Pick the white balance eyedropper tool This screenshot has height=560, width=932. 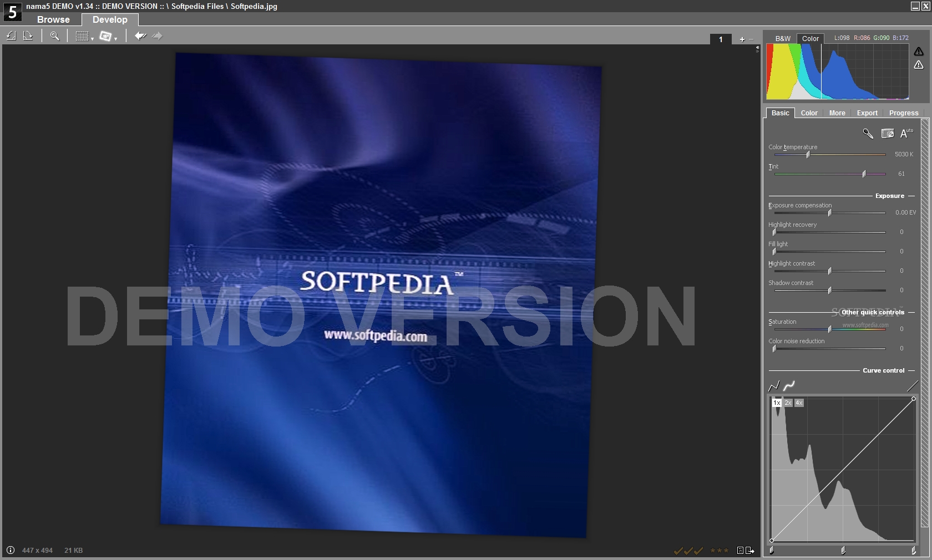pyautogui.click(x=868, y=134)
